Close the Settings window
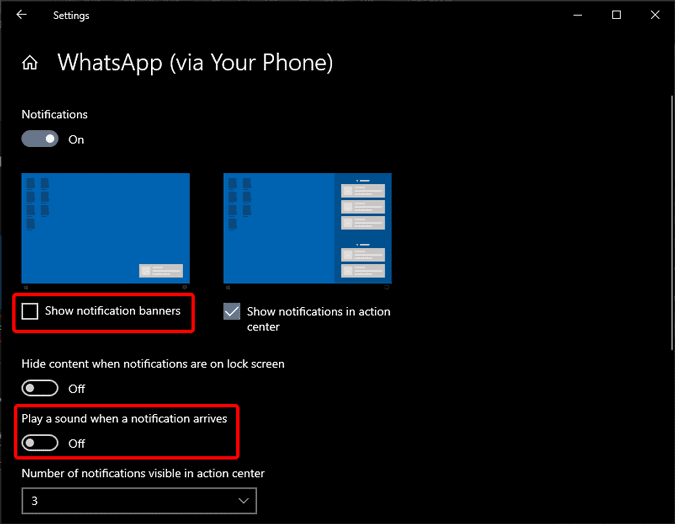 click(x=655, y=15)
